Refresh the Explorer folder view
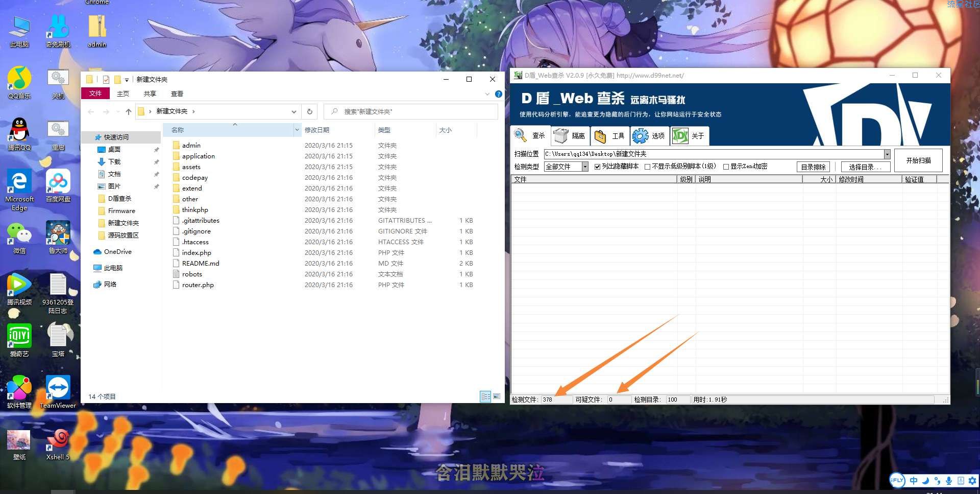The width and height of the screenshot is (980, 494). 309,111
